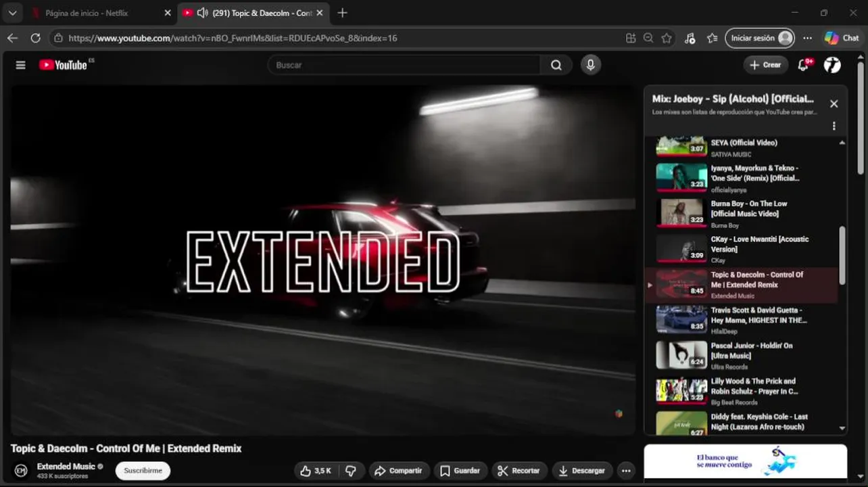Click the playlist scroll up arrow
Image resolution: width=868 pixels, height=487 pixels.
click(842, 143)
